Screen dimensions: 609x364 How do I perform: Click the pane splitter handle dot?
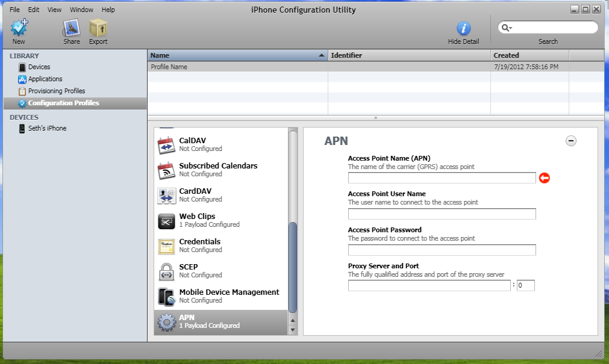click(x=375, y=118)
